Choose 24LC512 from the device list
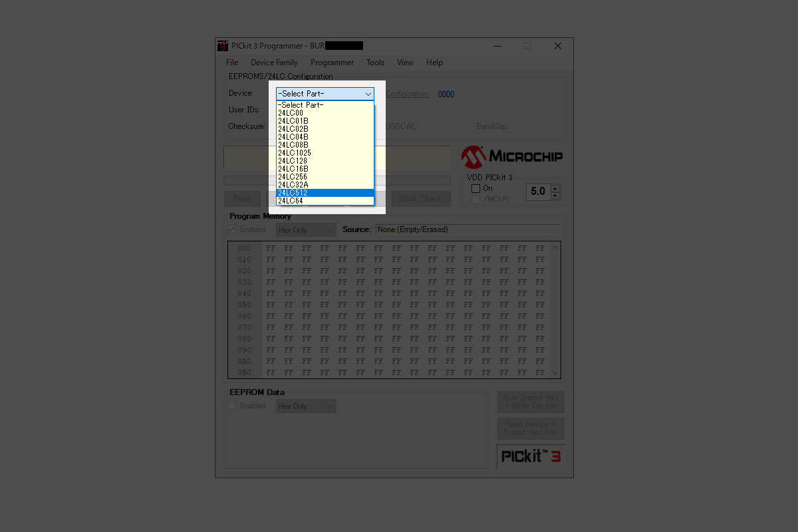 pyautogui.click(x=325, y=193)
